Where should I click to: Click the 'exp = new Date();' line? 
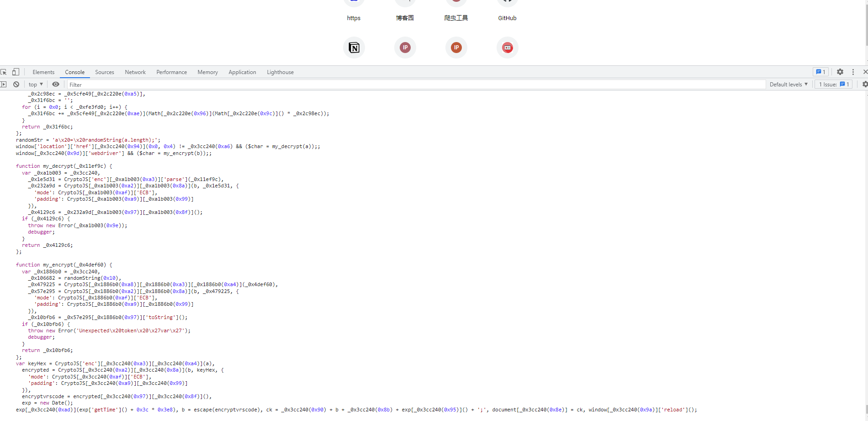point(47,403)
